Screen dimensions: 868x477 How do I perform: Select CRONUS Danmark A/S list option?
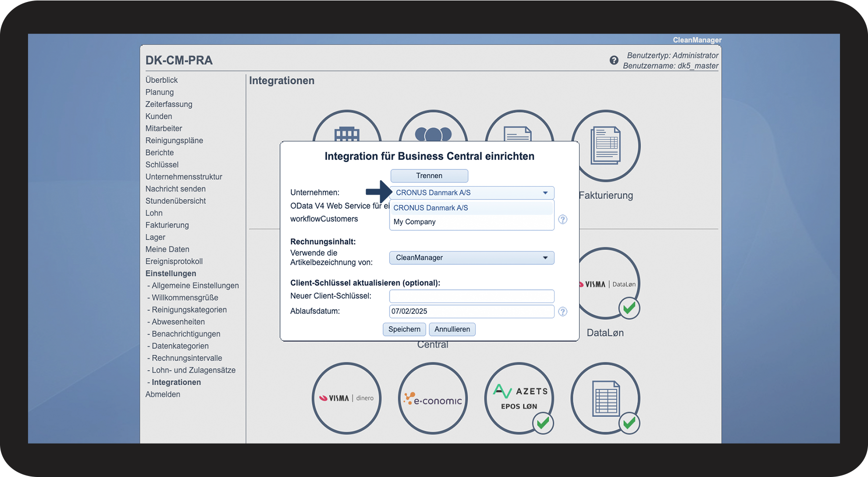(431, 208)
